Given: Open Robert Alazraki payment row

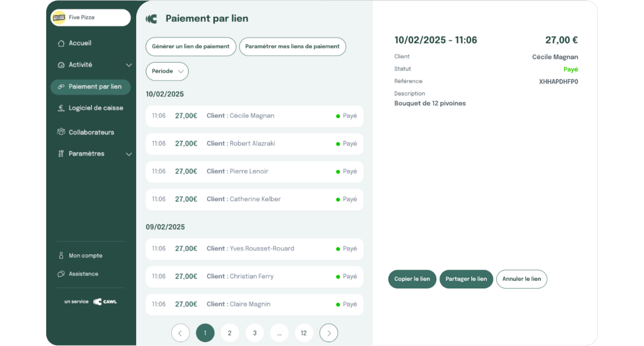Looking at the screenshot, I should click(x=254, y=144).
